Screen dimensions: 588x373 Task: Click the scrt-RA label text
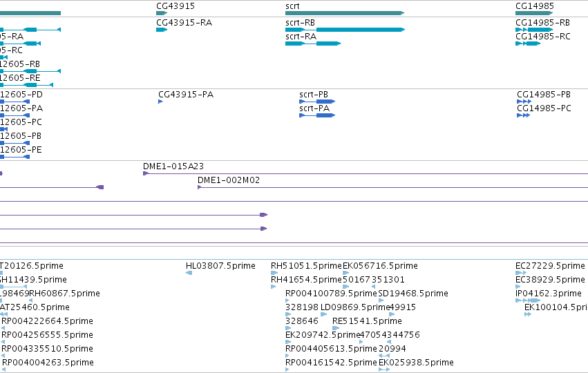301,37
